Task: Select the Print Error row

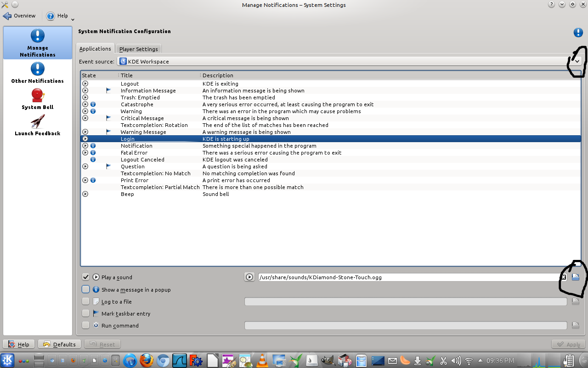Action: 331,180
